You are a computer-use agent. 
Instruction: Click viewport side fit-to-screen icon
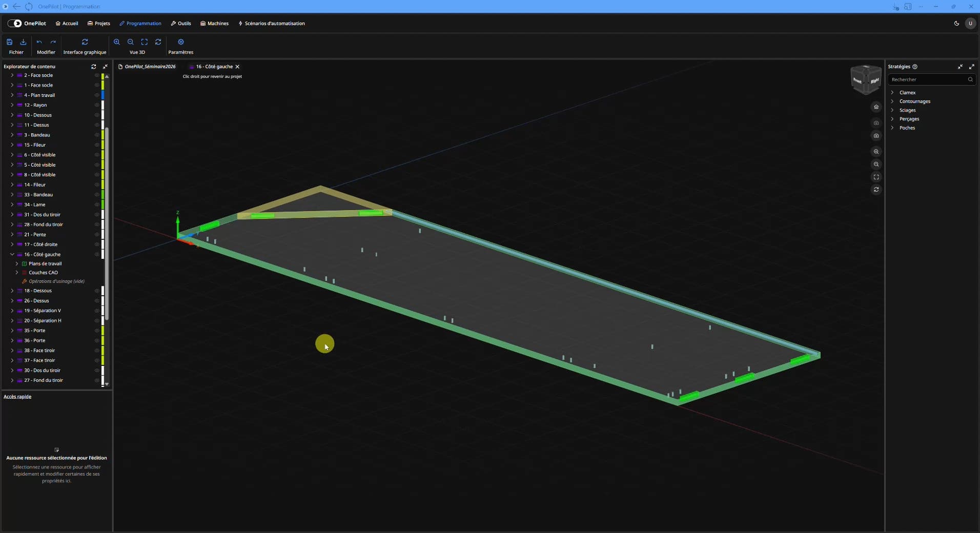click(876, 177)
